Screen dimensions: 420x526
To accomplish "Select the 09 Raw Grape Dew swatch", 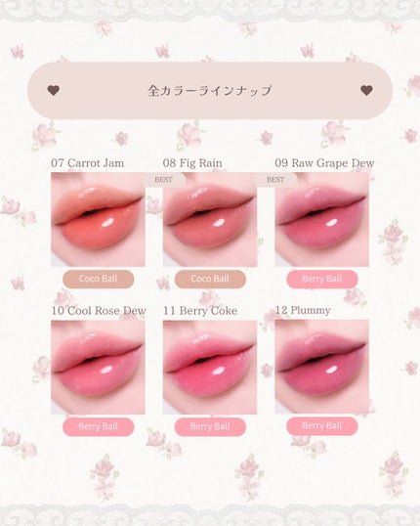I will (321, 219).
